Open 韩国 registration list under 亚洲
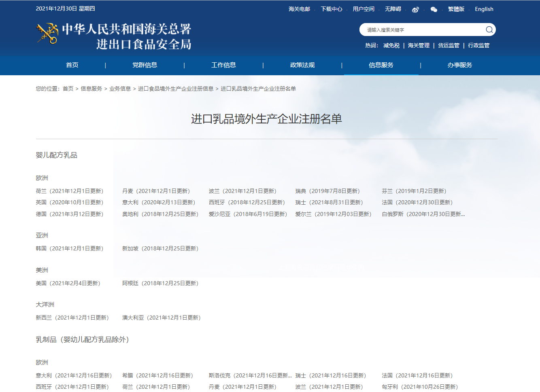This screenshot has height=392, width=540. (x=69, y=248)
